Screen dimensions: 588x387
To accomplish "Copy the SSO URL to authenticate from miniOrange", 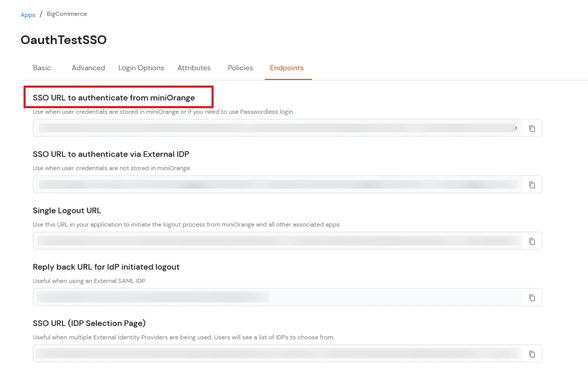I will pyautogui.click(x=532, y=128).
